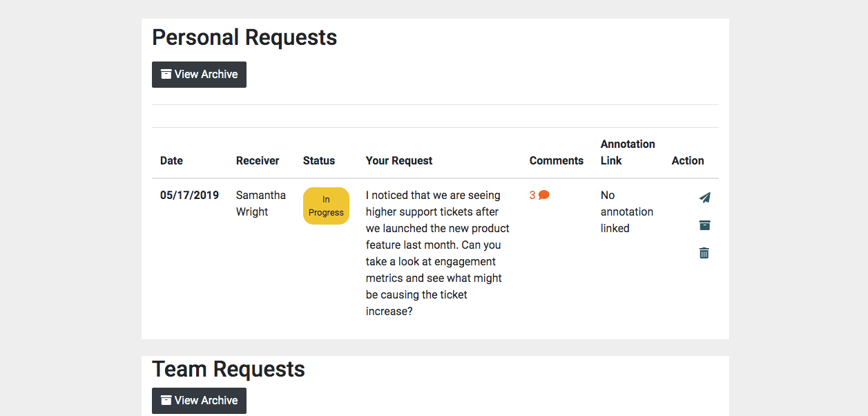Click archive icon inside Team Requests View Archive
This screenshot has width=868, height=416.
166,400
